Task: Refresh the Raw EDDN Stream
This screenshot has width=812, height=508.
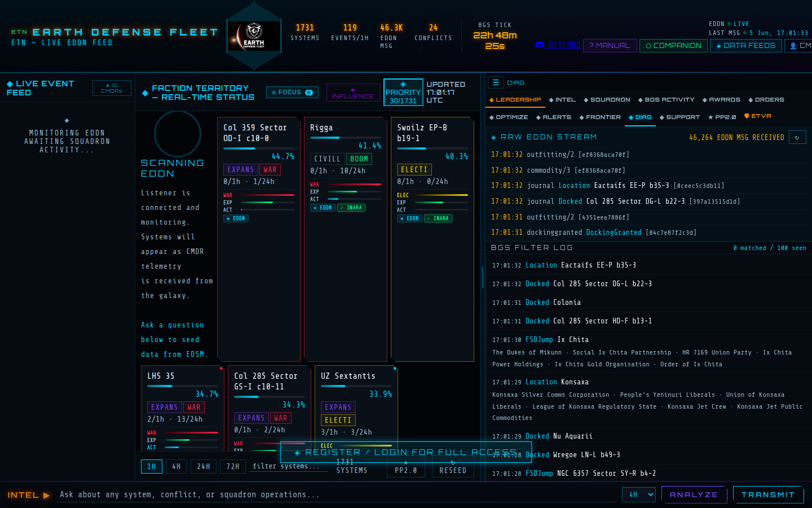Action: [797, 137]
